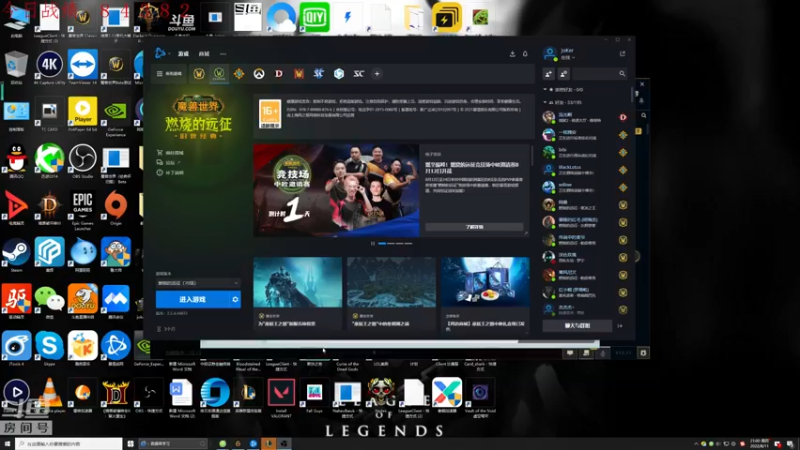
Task: Collapse the Favorites friends group
Action: pos(545,89)
